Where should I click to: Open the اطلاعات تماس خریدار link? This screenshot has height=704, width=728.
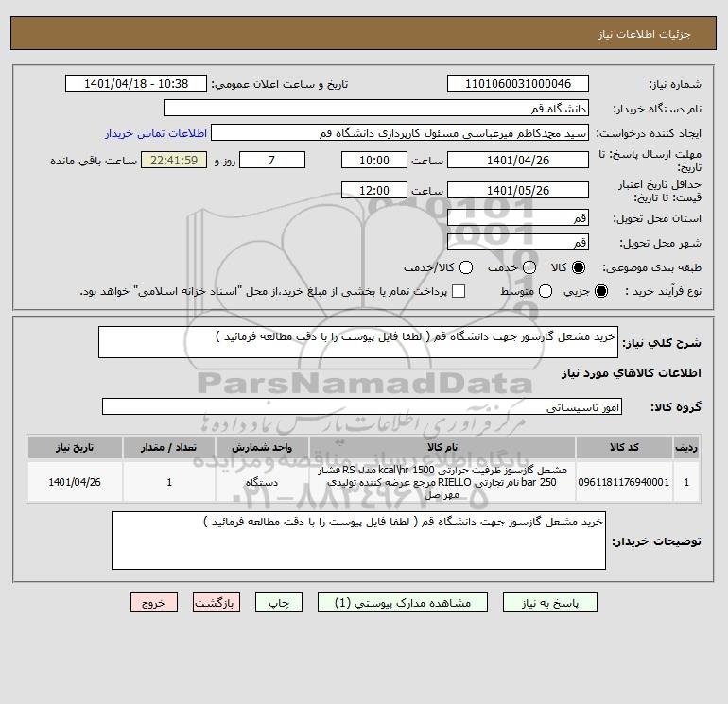pos(156,133)
